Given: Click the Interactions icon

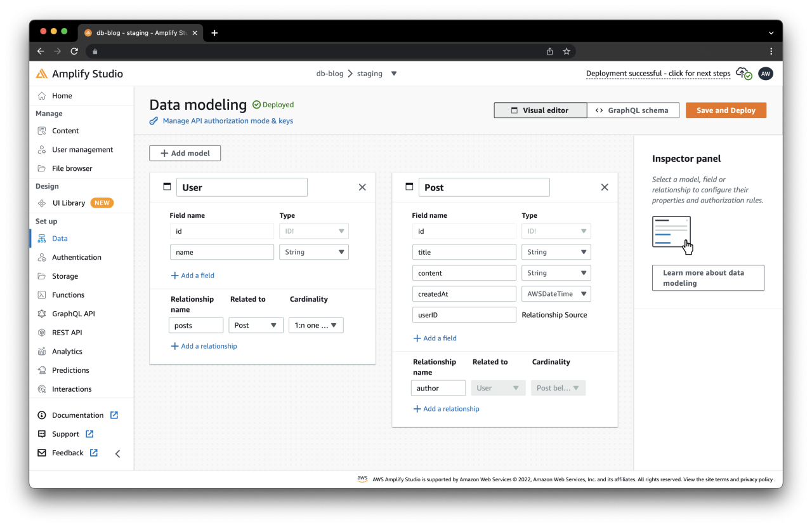Looking at the screenshot, I should (42, 389).
